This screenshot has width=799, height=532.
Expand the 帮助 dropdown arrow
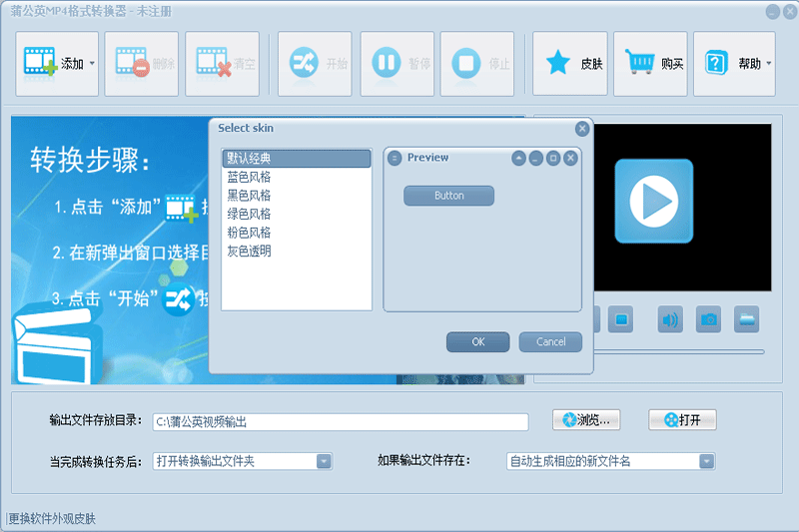click(x=769, y=64)
